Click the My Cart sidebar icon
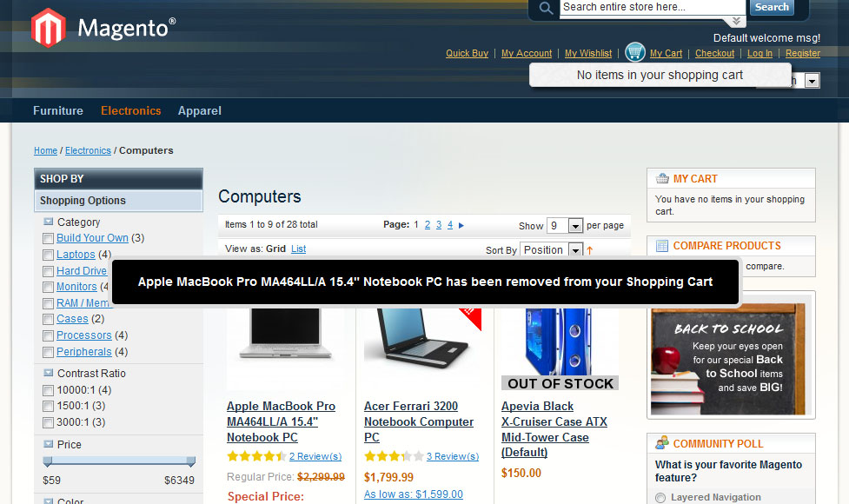Screen dimensions: 849x504 point(662,178)
